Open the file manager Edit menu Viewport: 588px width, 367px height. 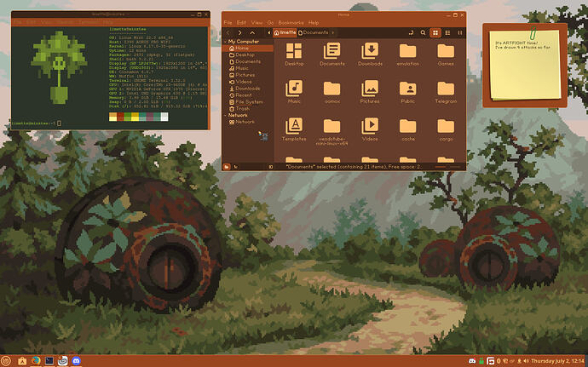(x=241, y=22)
